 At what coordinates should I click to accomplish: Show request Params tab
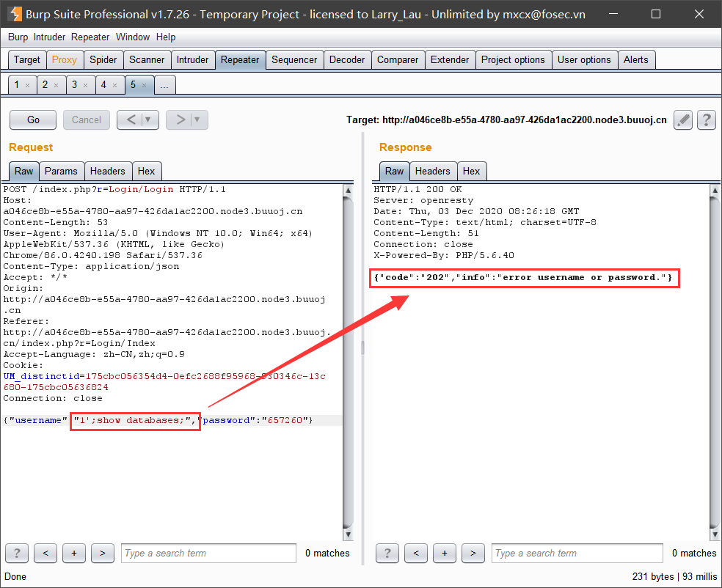click(x=61, y=171)
